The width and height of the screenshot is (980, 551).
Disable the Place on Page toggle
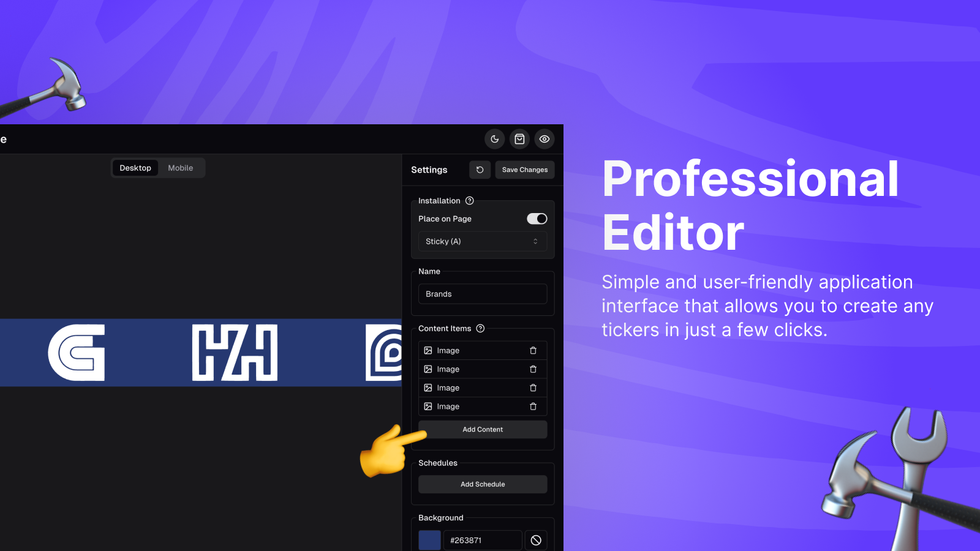point(536,219)
